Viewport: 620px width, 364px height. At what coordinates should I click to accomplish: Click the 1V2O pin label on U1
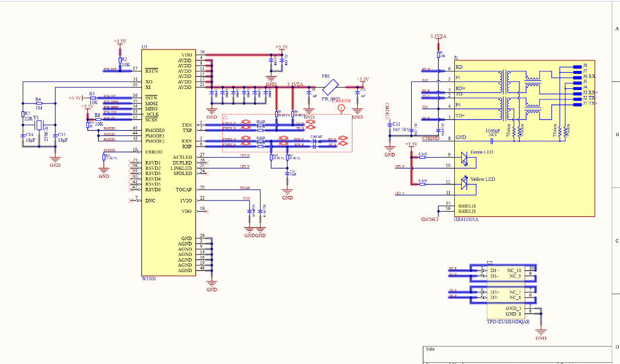tap(186, 201)
